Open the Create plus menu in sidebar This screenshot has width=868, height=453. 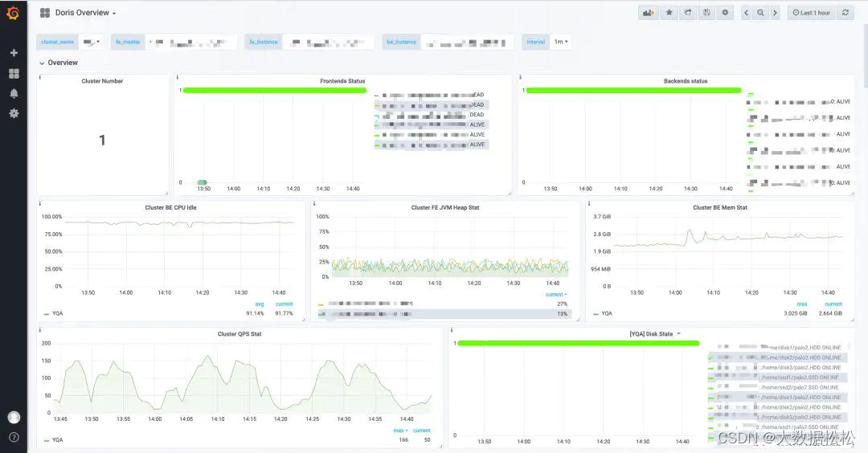[14, 52]
